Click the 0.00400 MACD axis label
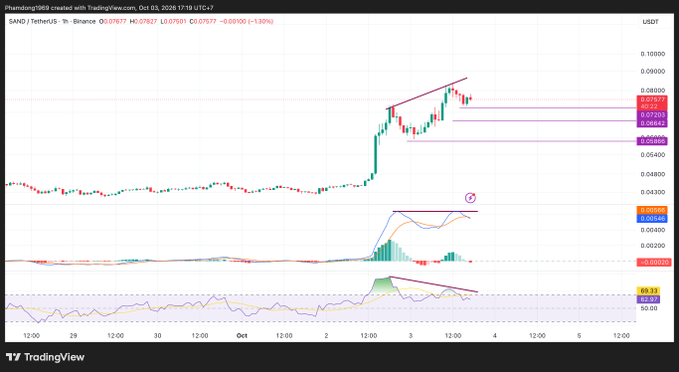Viewport: 679px width, 372px height. pyautogui.click(x=653, y=230)
